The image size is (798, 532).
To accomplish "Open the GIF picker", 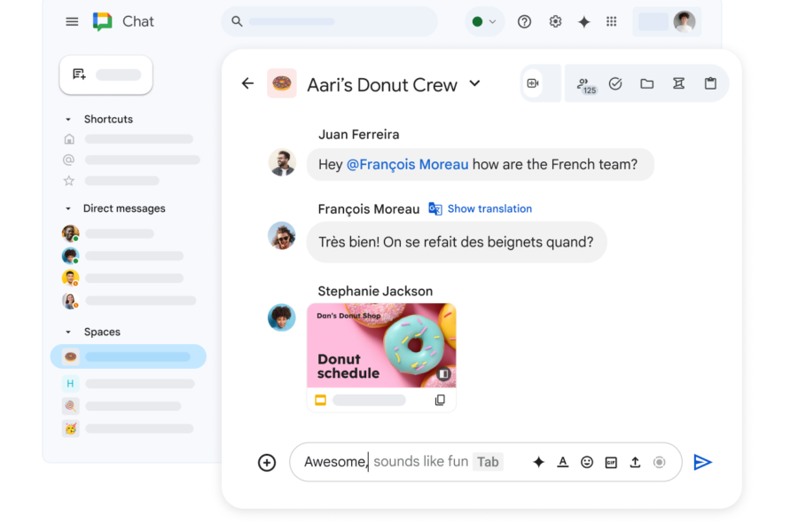I will tap(611, 462).
